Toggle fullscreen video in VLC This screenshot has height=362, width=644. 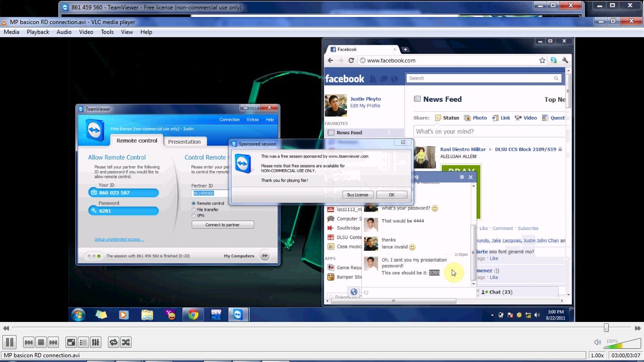[x=72, y=342]
